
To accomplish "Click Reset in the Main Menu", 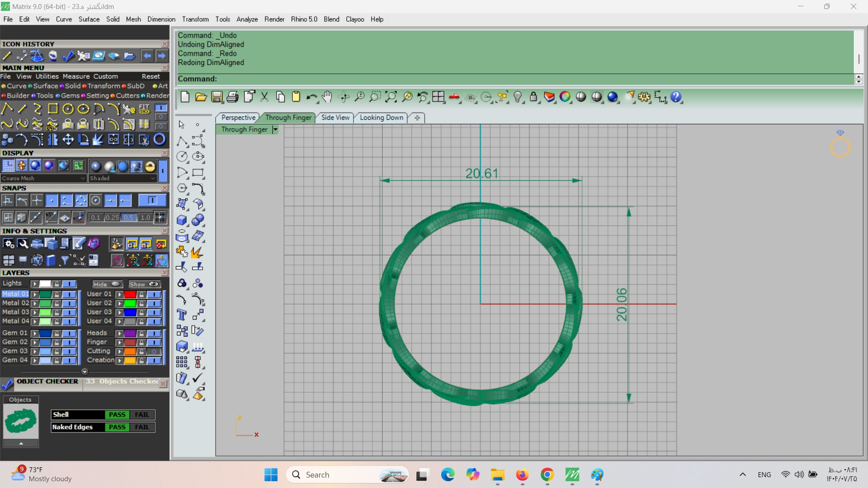I will coord(151,76).
